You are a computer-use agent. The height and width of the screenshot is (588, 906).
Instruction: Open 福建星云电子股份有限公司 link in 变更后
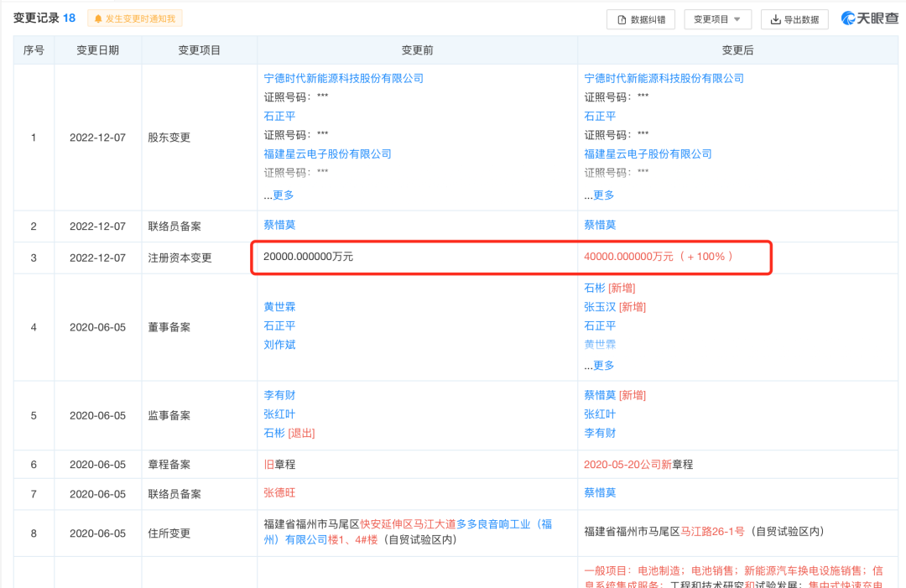(648, 154)
